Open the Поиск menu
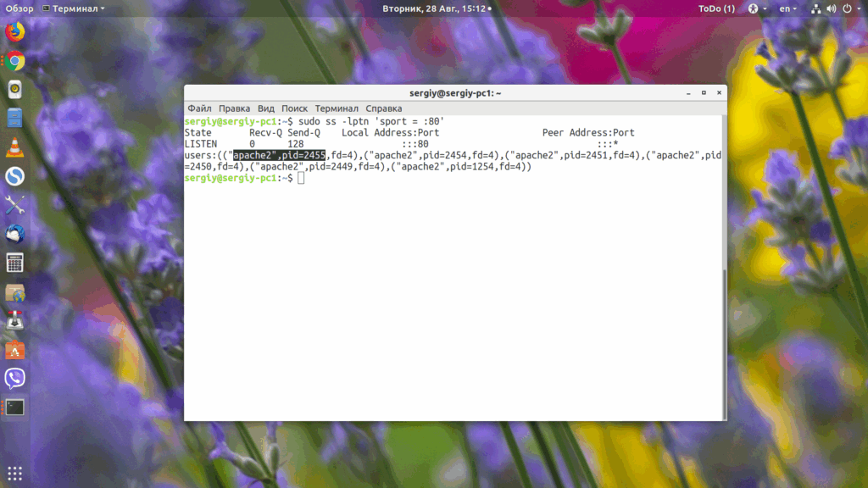 point(294,108)
